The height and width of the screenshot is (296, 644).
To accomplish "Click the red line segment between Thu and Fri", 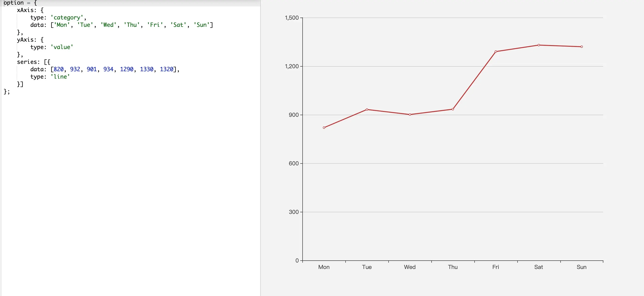I will click(474, 80).
